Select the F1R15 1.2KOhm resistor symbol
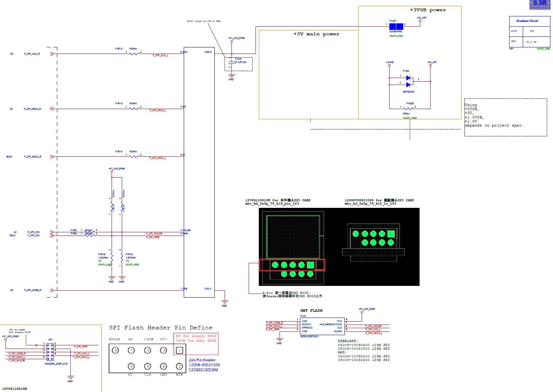Screen dimensions: 553x392 tap(122, 258)
